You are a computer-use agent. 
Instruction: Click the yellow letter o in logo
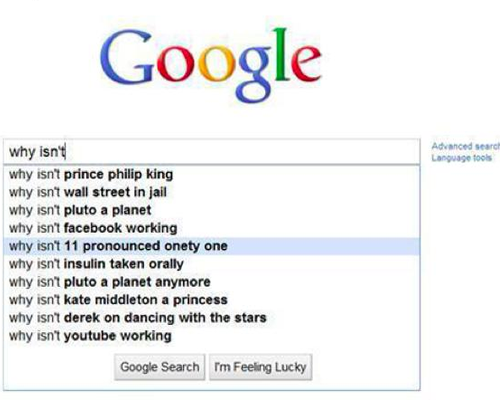(x=215, y=64)
